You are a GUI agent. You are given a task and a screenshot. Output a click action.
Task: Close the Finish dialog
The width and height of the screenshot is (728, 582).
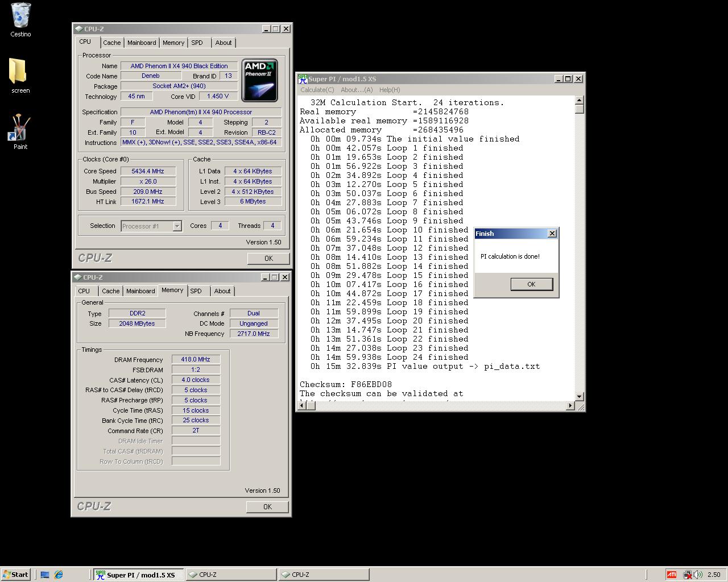pos(552,234)
